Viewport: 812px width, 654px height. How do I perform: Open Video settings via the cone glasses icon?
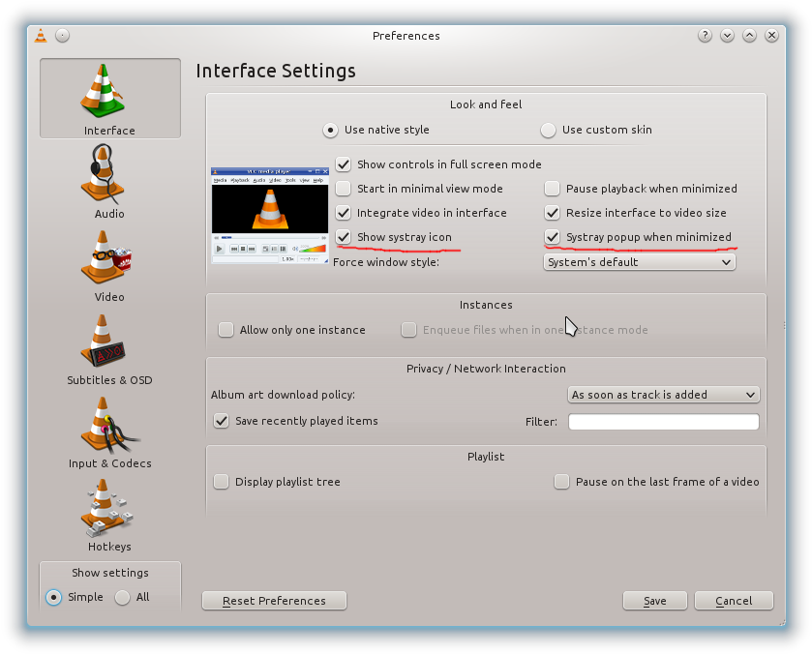pos(108,258)
